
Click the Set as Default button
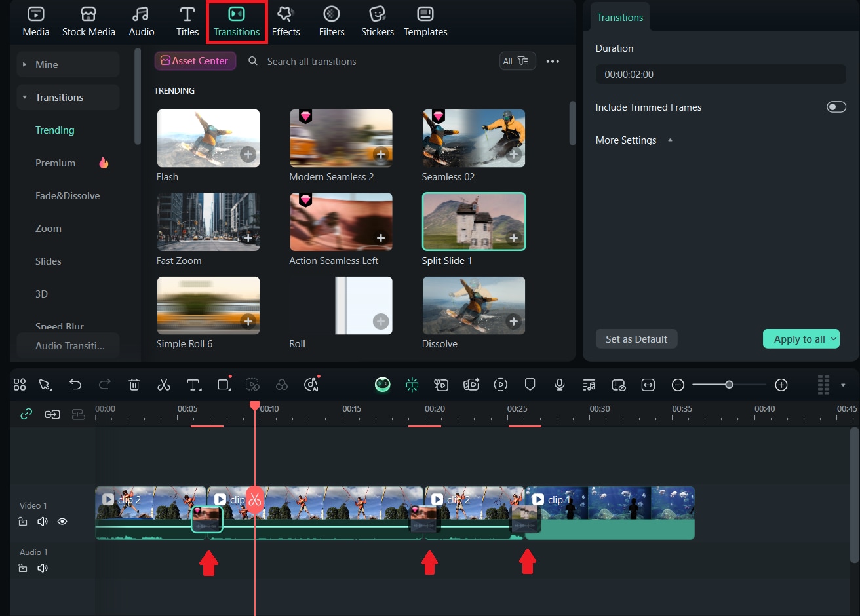pyautogui.click(x=636, y=339)
